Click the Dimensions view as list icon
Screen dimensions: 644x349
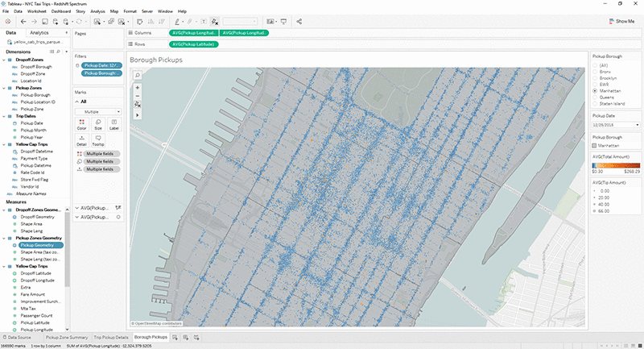pyautogui.click(x=52, y=52)
